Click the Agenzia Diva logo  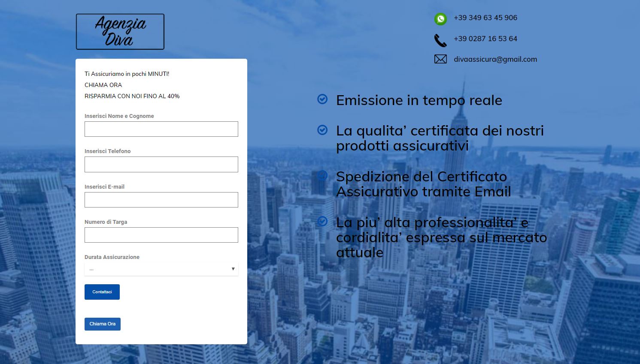tap(120, 32)
